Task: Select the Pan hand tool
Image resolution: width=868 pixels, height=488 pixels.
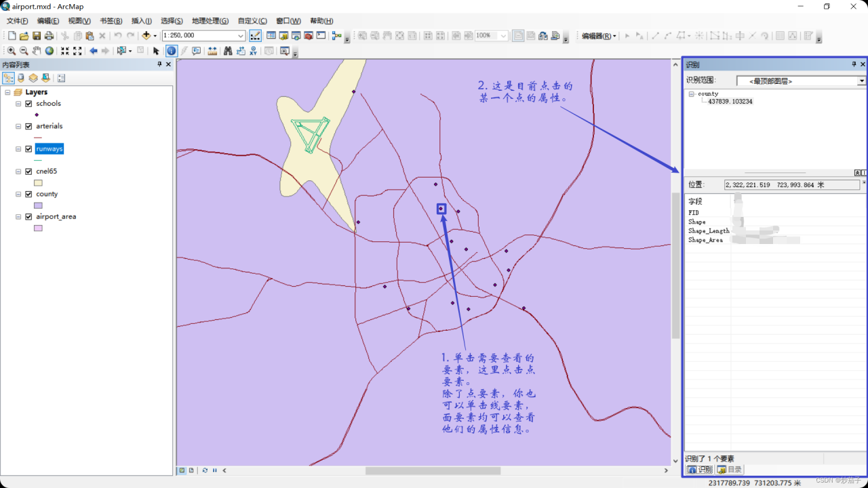Action: pos(37,51)
